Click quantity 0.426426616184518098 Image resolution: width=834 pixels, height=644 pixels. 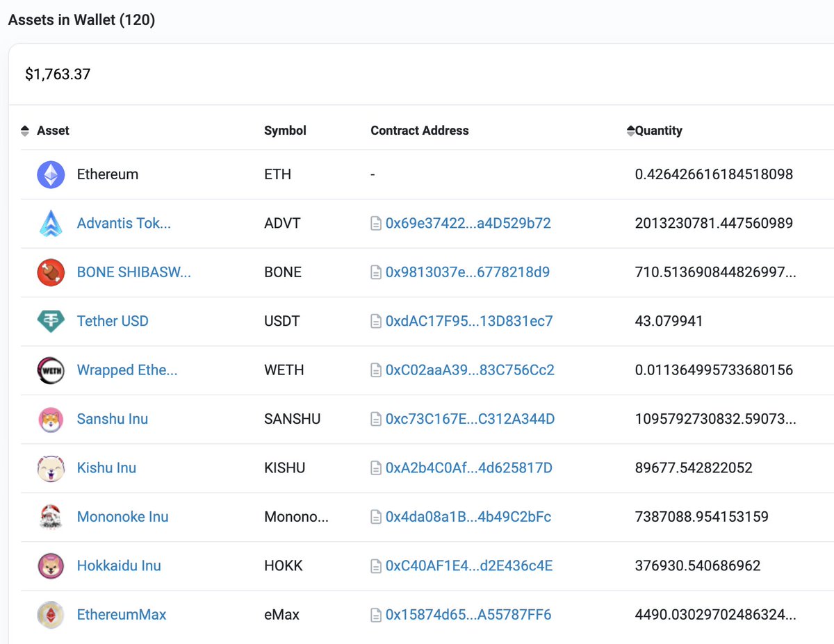(x=714, y=174)
